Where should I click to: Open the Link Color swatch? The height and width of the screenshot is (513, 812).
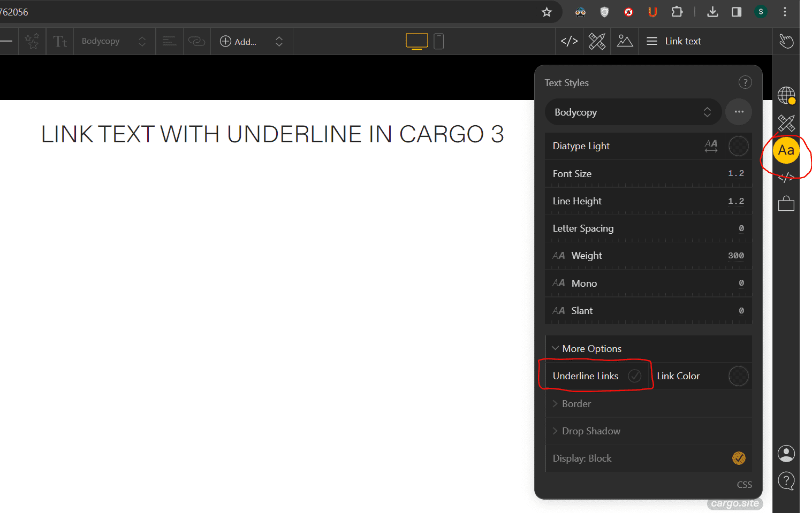(x=738, y=376)
